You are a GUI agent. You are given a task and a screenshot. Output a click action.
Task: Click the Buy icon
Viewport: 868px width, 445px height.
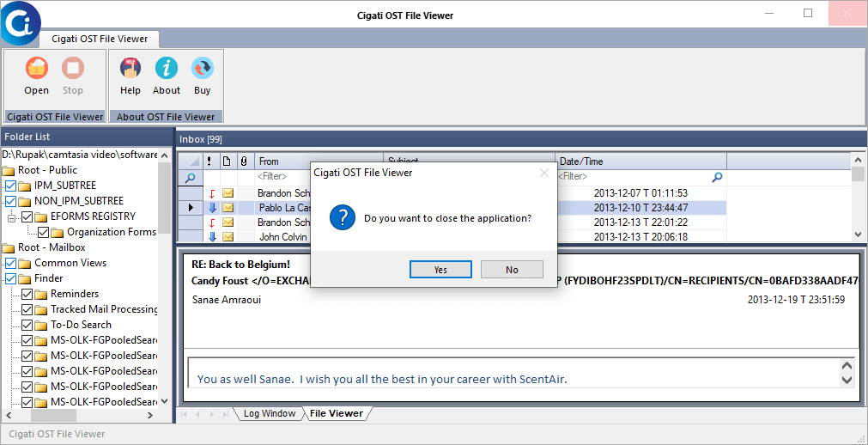coord(203,68)
